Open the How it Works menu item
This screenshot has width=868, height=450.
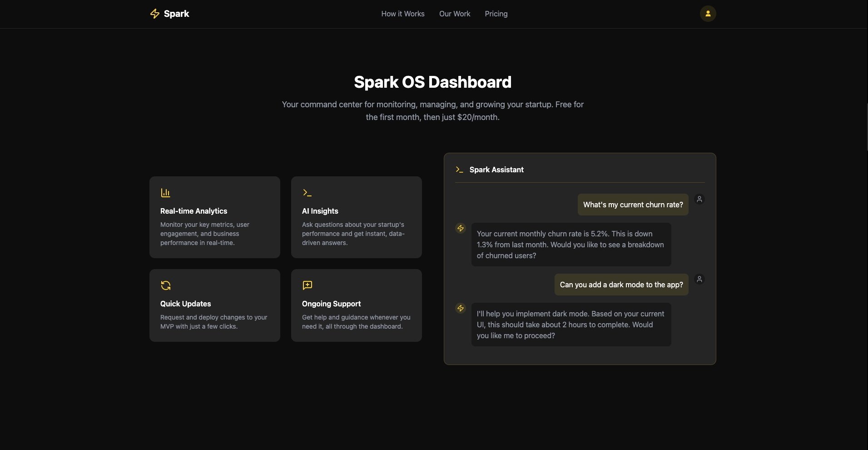point(402,14)
